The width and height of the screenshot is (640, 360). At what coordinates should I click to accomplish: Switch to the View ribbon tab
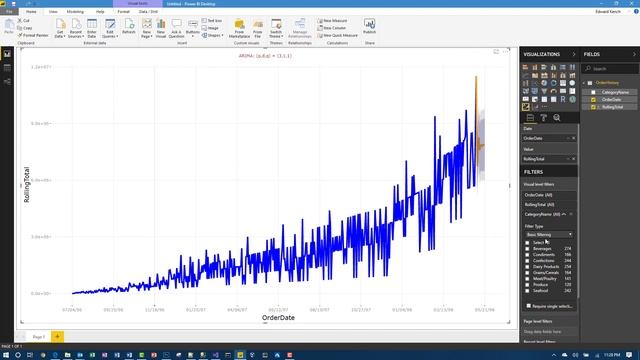[x=53, y=12]
